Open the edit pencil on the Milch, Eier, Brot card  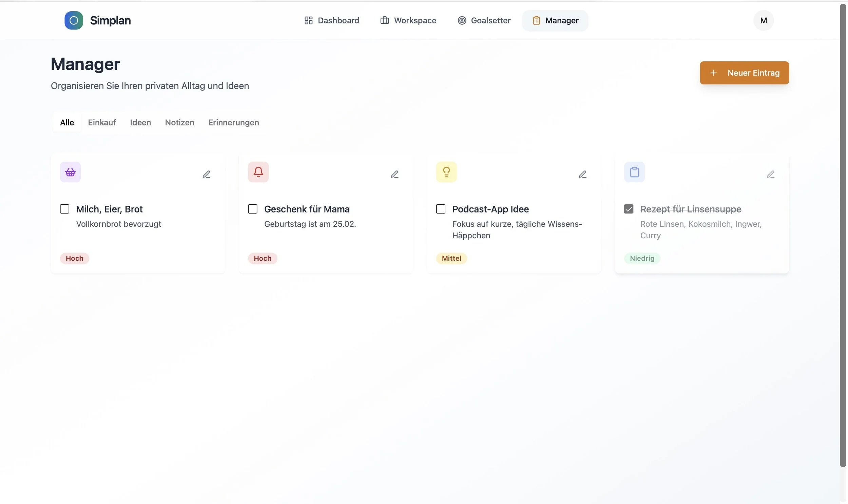click(x=206, y=174)
